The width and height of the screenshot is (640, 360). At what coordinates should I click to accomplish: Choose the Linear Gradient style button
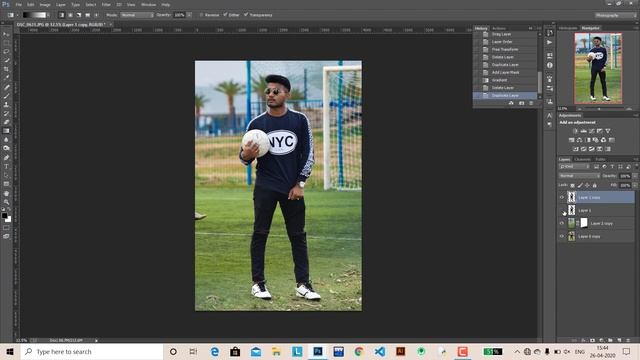point(62,15)
